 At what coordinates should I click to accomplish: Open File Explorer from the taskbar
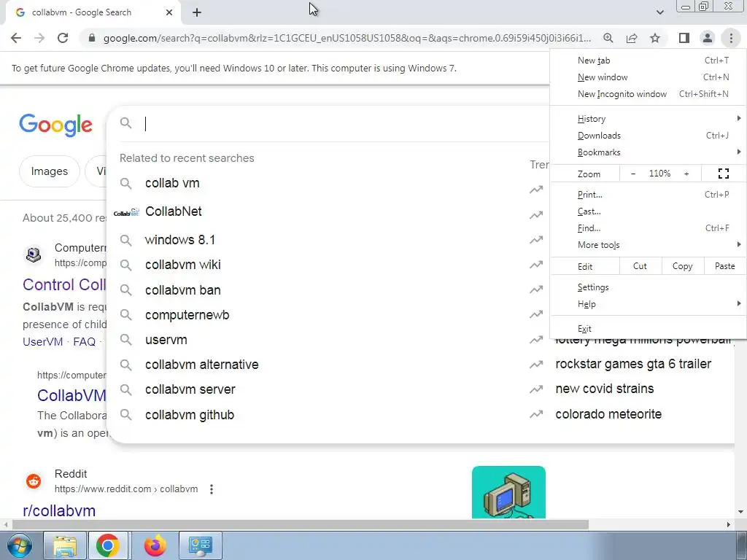65,545
